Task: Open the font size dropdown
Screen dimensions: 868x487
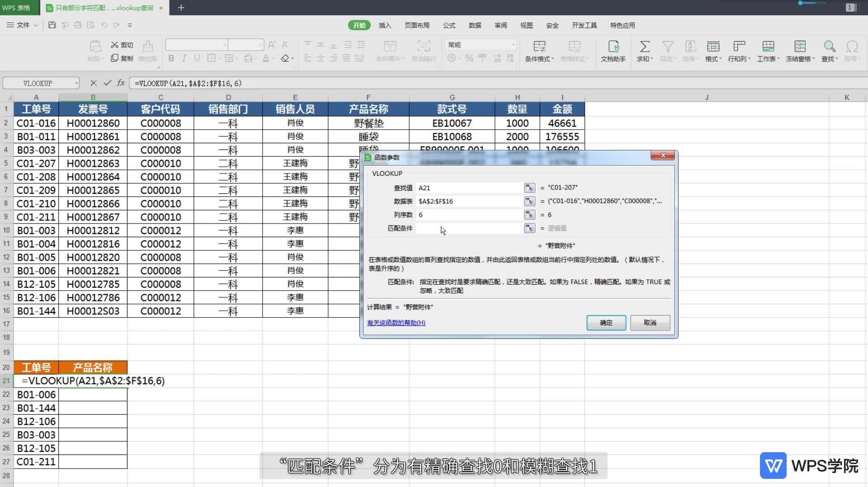Action: pos(261,45)
